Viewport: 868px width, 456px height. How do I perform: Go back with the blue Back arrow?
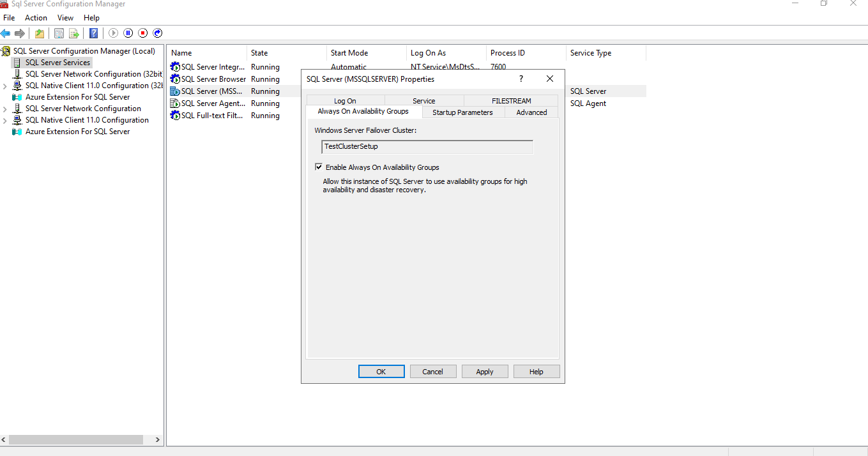coord(6,33)
